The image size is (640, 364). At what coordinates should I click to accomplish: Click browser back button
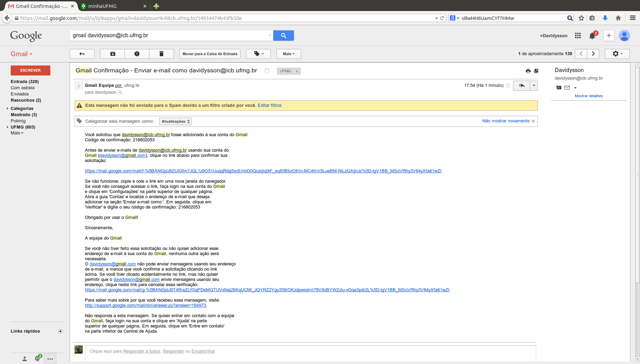tap(7, 18)
